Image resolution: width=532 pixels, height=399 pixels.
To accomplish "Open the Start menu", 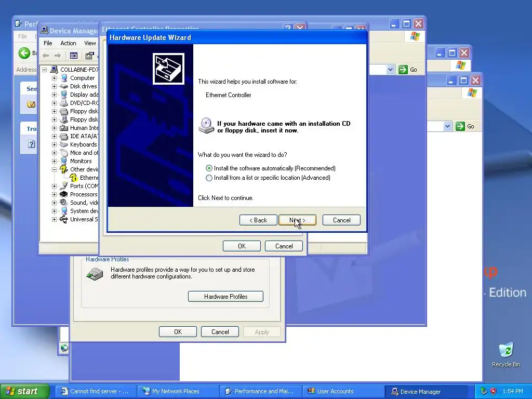I will [x=24, y=391].
